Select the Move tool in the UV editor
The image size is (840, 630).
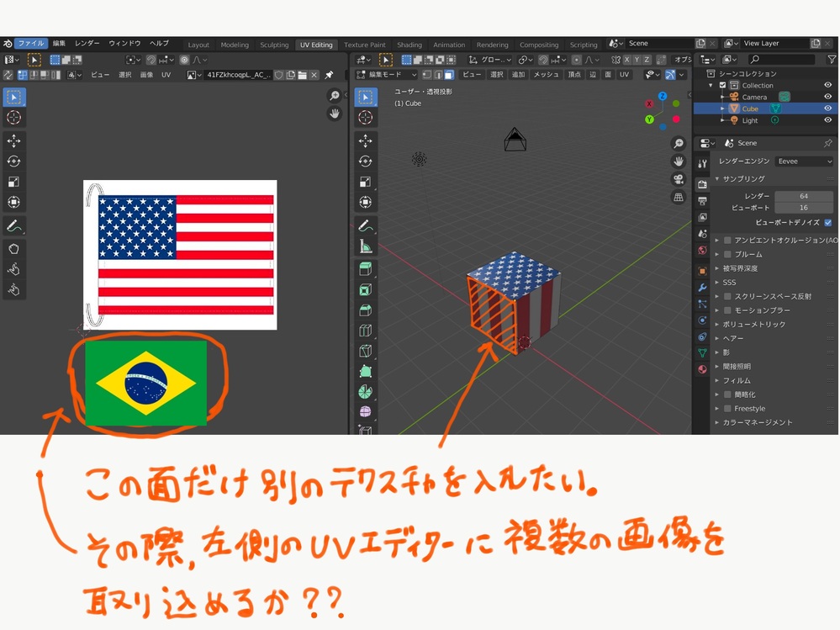[x=14, y=141]
